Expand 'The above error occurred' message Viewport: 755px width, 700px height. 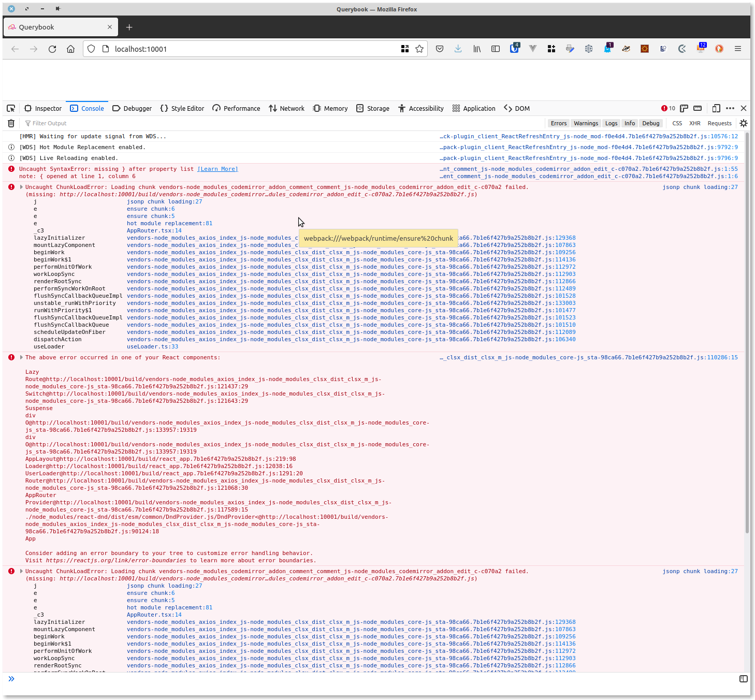click(21, 357)
